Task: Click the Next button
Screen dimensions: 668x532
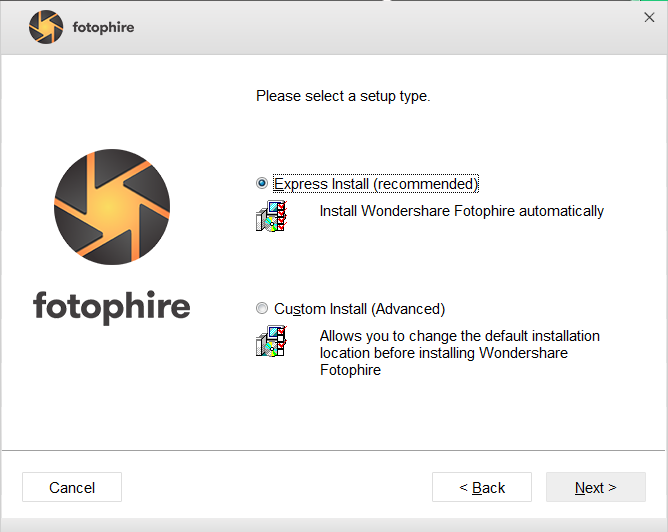Action: 596,487
